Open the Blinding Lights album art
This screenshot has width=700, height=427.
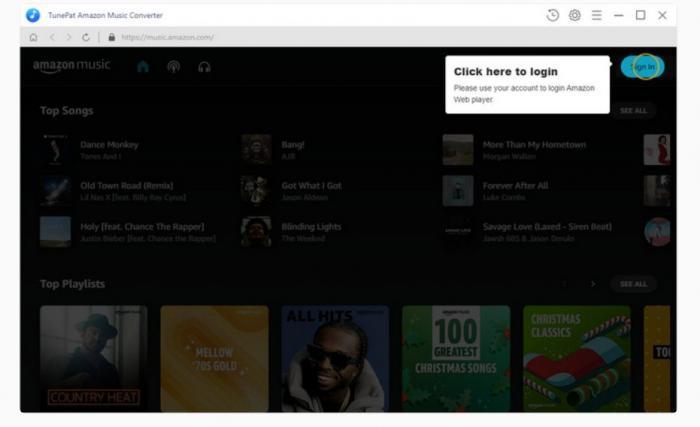click(x=256, y=232)
